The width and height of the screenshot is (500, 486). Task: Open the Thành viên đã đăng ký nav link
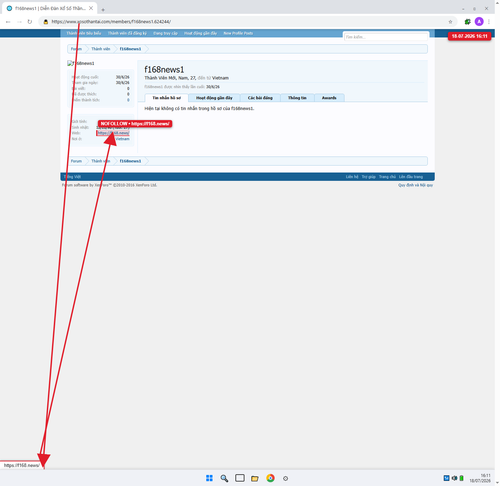127,33
